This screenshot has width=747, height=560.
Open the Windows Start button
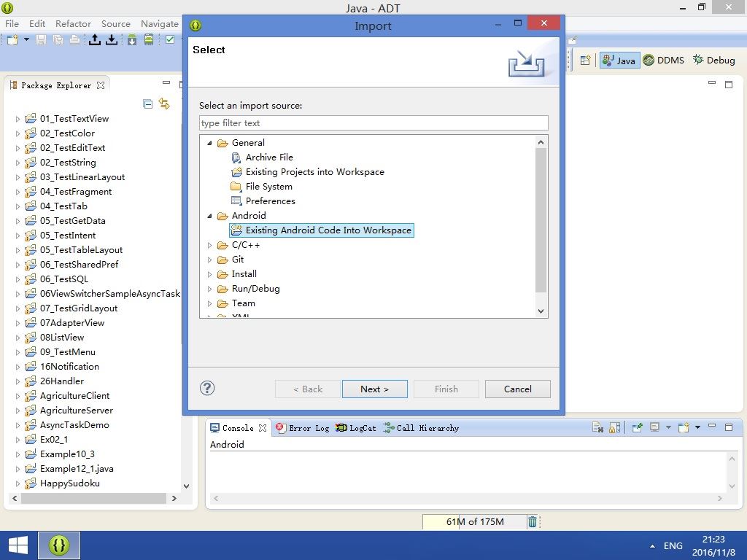point(18,545)
